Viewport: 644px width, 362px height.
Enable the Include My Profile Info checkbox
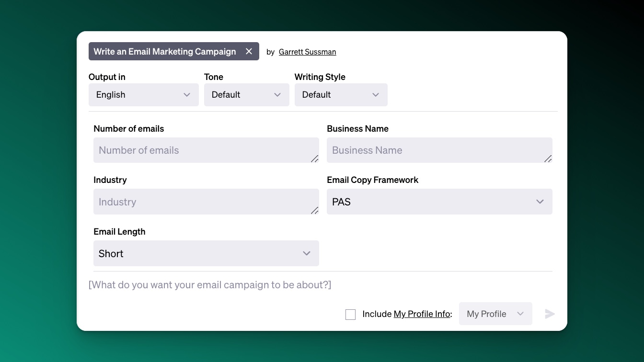[350, 314]
